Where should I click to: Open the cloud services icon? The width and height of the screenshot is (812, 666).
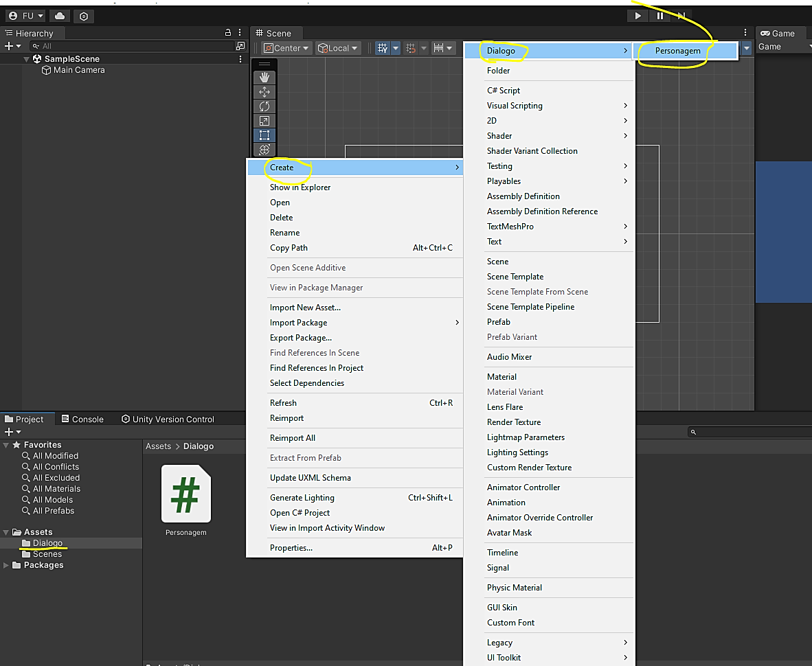coord(60,16)
